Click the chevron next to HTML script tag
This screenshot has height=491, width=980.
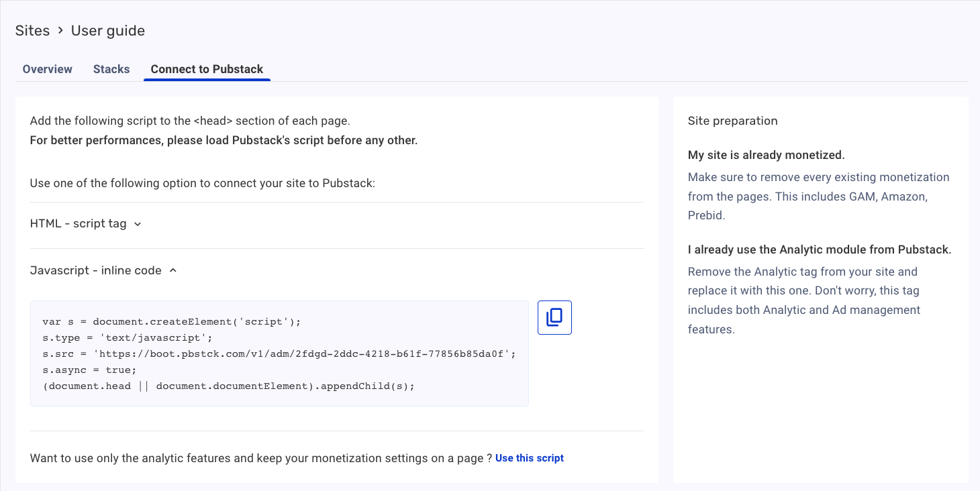(x=138, y=224)
